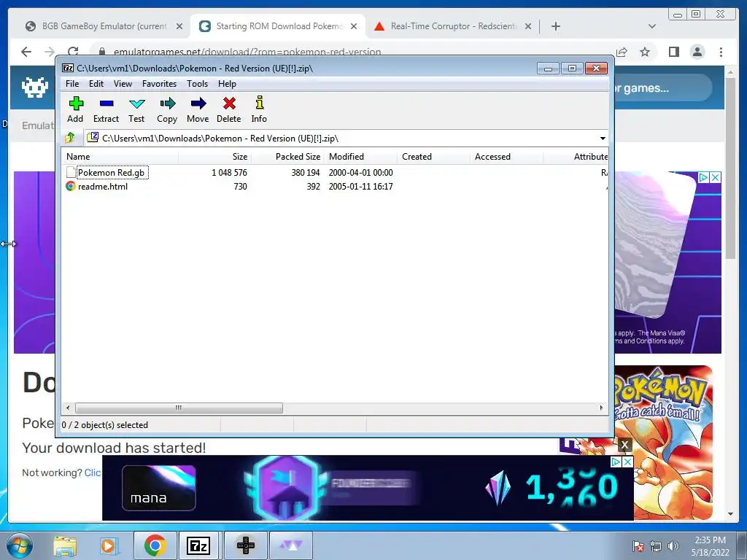Toggle Chrome's side panel icon
Viewport: 747px width, 560px height.
(x=673, y=52)
